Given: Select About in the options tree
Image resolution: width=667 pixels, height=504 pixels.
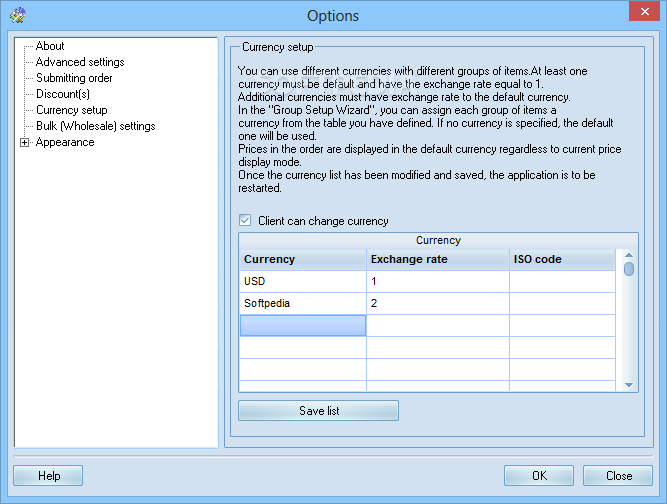Looking at the screenshot, I should coord(50,46).
